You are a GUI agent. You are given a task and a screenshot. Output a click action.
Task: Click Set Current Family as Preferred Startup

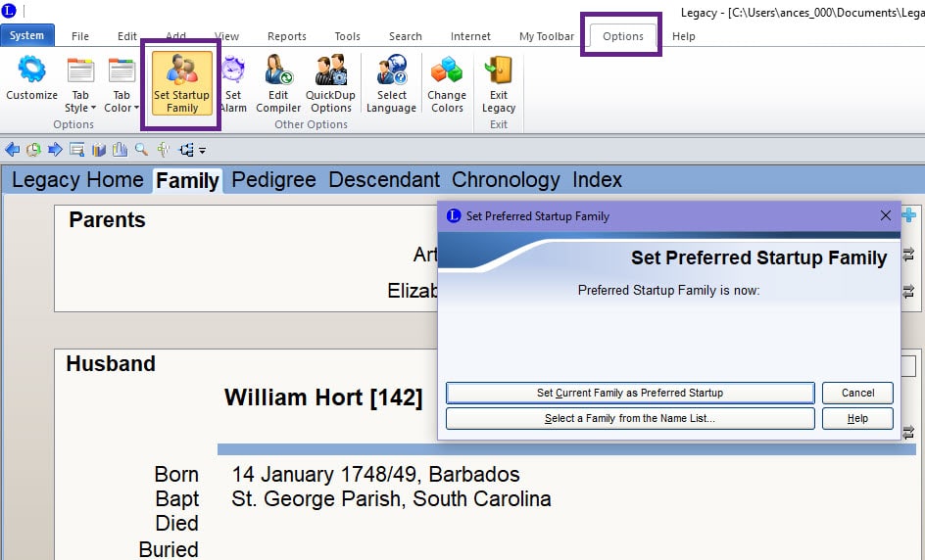click(630, 394)
